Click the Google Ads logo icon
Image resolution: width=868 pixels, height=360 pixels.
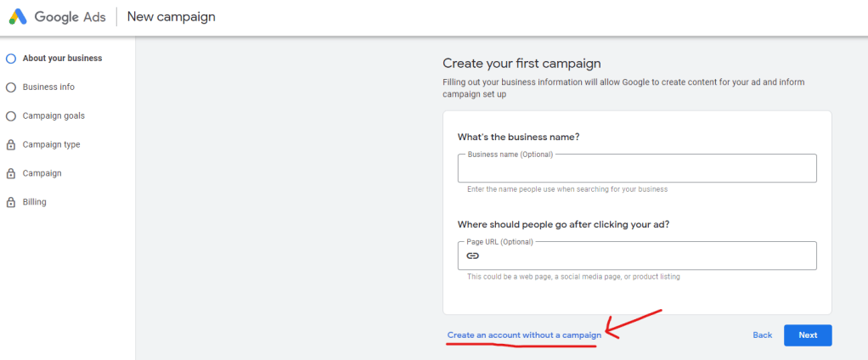[17, 17]
